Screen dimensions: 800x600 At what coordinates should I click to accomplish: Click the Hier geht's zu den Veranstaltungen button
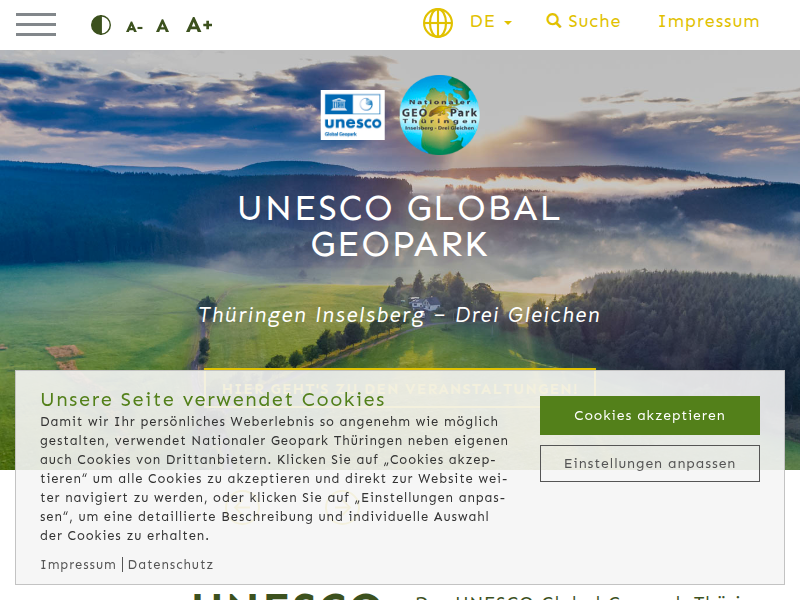tap(399, 388)
